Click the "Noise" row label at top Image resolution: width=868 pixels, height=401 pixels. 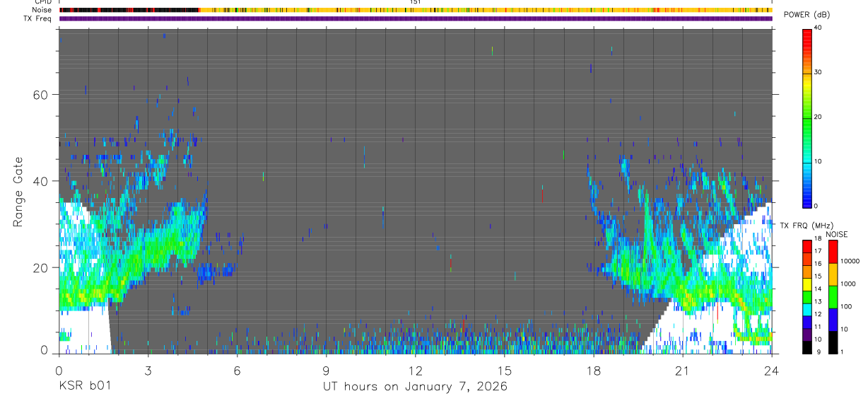click(x=43, y=10)
